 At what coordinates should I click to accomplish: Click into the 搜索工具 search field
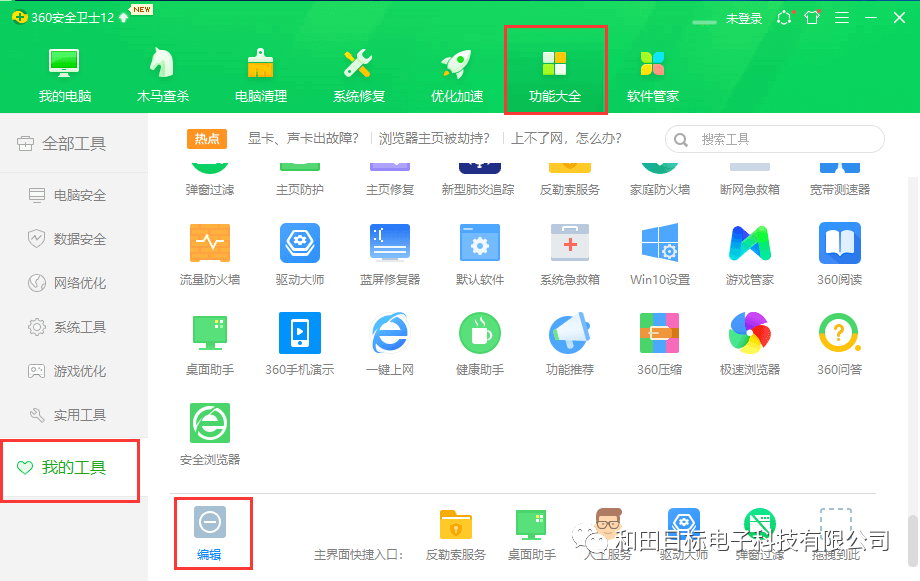pos(774,139)
